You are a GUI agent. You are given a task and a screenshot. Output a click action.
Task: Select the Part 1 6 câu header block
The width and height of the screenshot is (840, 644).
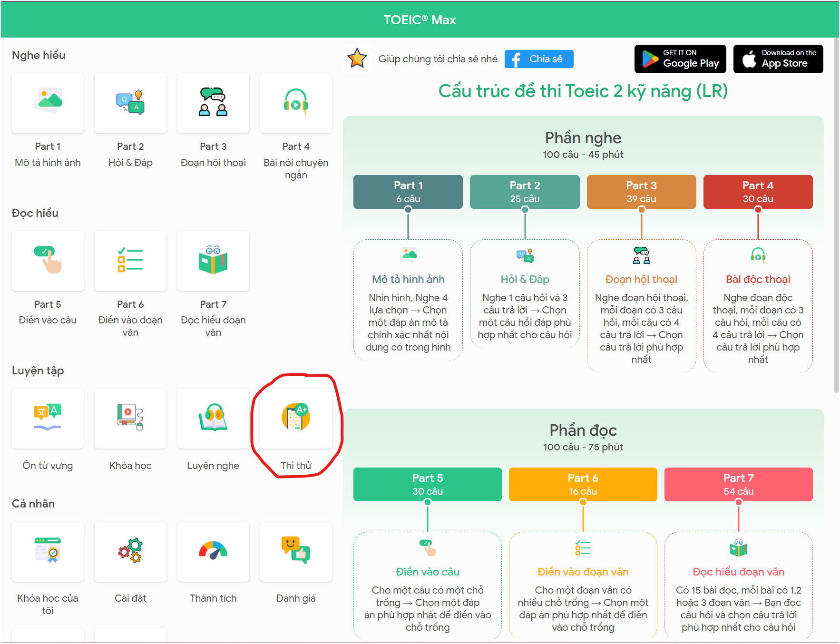pyautogui.click(x=408, y=192)
